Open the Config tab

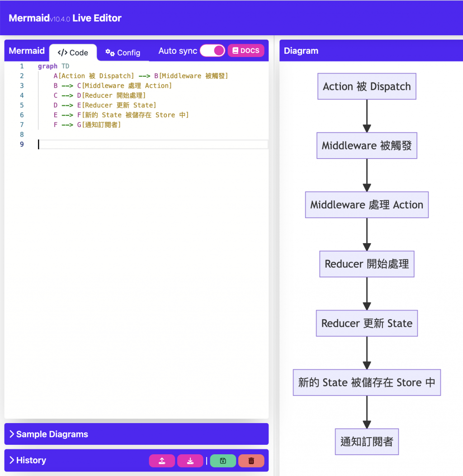[123, 52]
